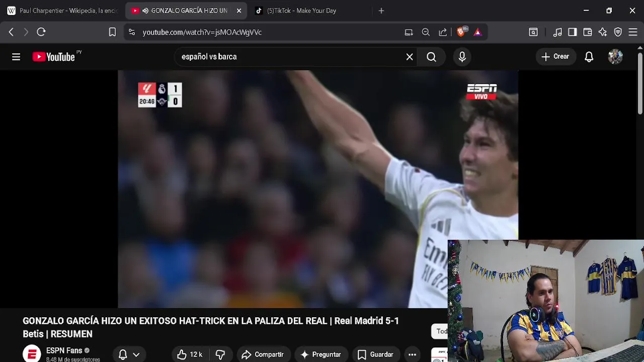
Task: Click the Compartir share button
Action: tap(263, 354)
